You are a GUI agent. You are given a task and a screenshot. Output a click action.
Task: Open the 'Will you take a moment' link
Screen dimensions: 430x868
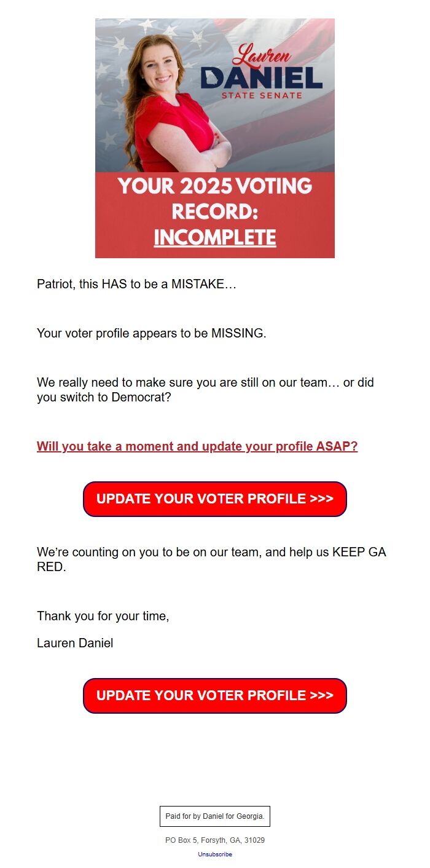tap(197, 446)
